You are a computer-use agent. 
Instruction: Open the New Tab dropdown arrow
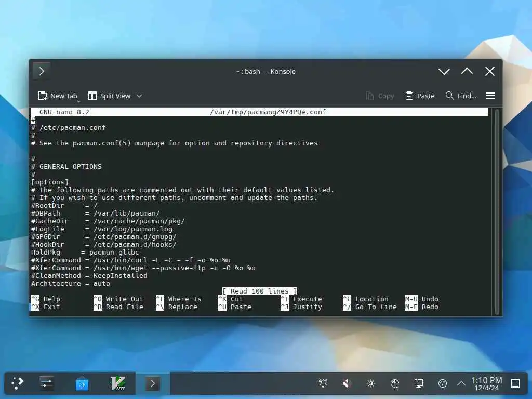[79, 101]
